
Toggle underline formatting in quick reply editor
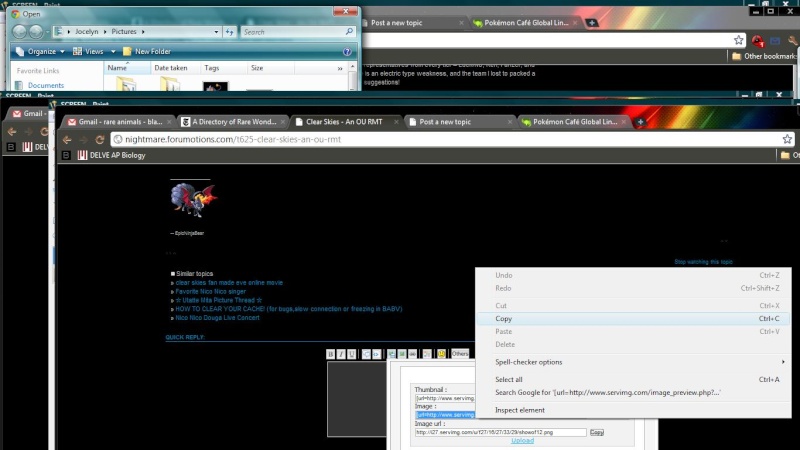click(x=351, y=354)
